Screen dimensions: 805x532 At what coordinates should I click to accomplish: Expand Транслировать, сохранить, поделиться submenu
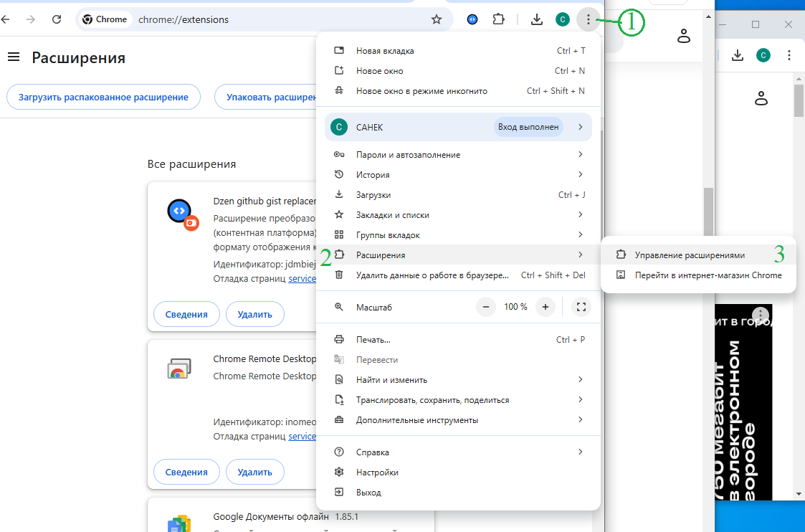[x=459, y=400]
